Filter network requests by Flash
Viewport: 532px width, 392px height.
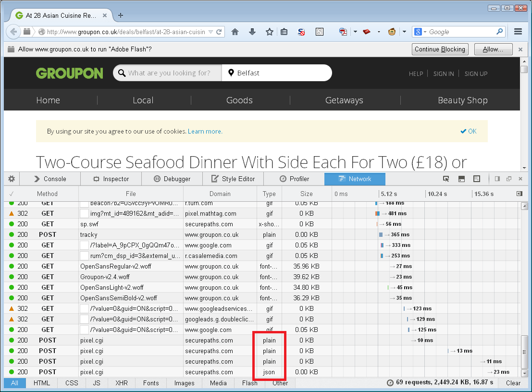[250, 383]
